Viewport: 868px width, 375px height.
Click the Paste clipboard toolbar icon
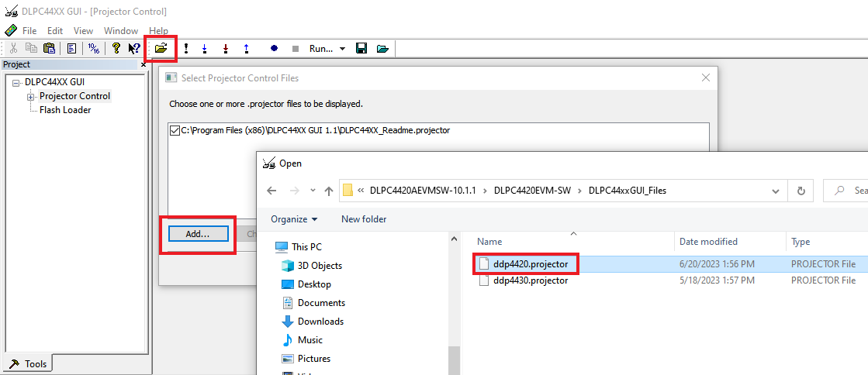[x=50, y=49]
